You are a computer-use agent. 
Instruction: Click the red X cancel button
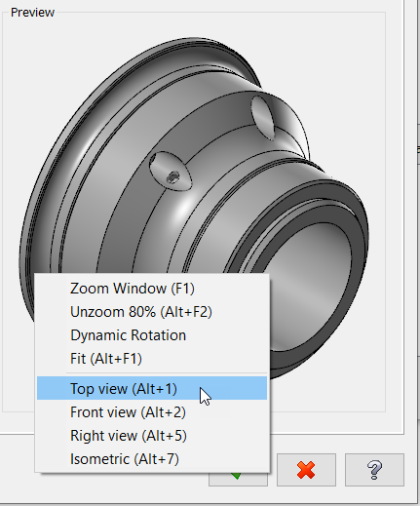(x=306, y=470)
